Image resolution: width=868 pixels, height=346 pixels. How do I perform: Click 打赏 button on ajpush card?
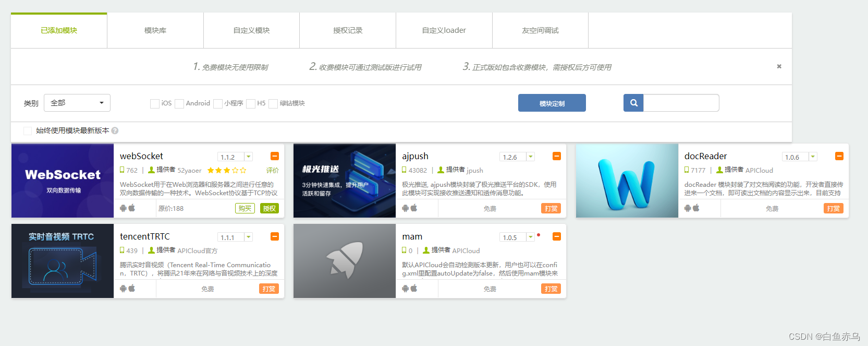pos(551,208)
